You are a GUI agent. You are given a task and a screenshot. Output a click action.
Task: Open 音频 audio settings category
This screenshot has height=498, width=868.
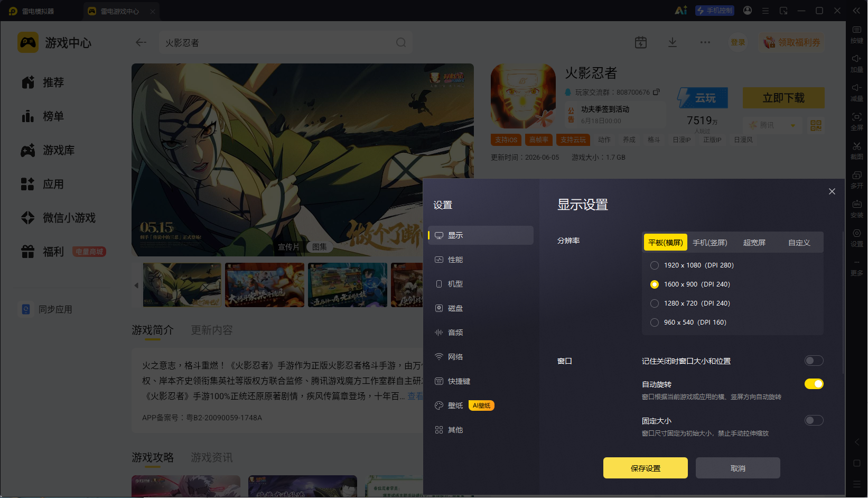[481, 333]
